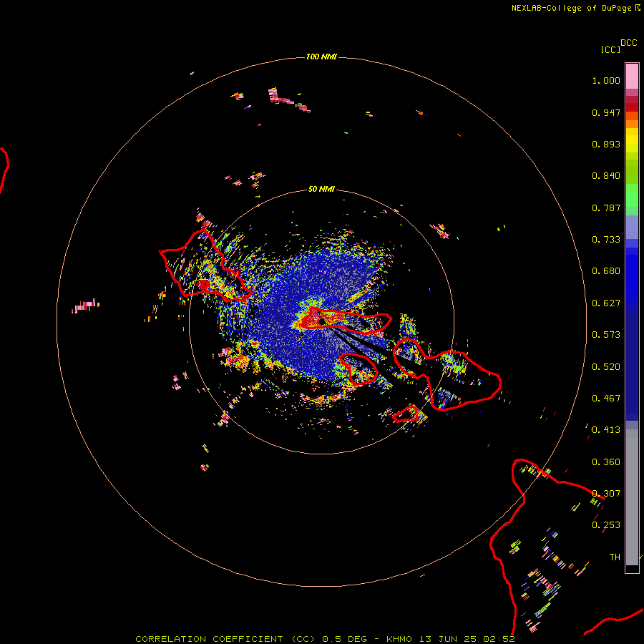Click the 0.947 legend value
This screenshot has height=644, width=644.
(606, 112)
